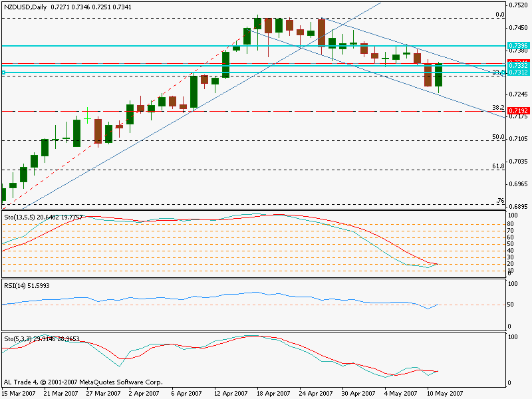Click the 61.8 Fibonacci level label
This screenshot has height=399, width=532.
coord(497,166)
